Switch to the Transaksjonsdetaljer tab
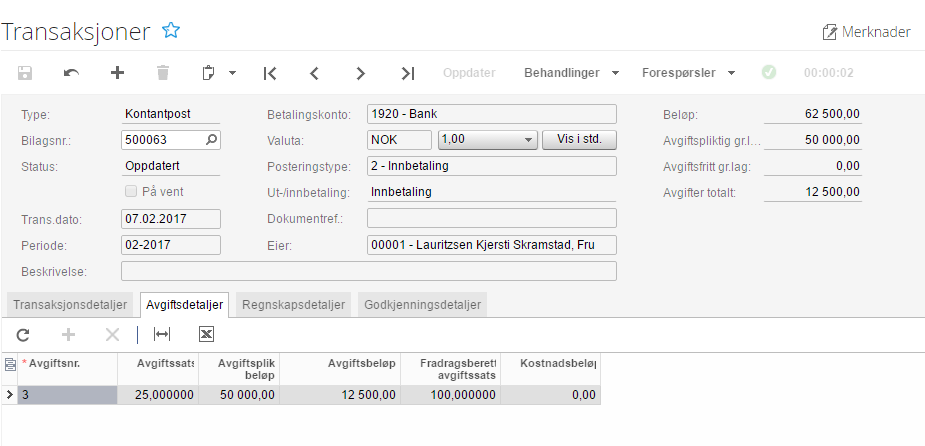925x446 pixels. tap(71, 305)
